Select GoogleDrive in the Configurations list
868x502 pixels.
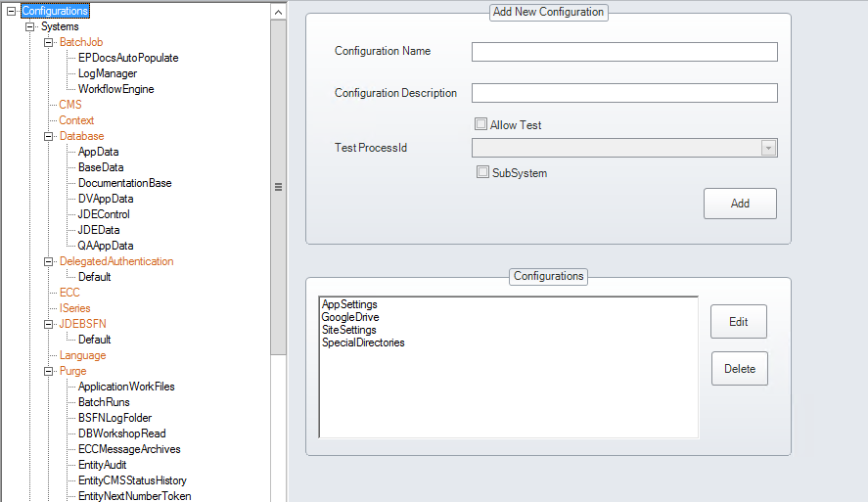click(350, 317)
